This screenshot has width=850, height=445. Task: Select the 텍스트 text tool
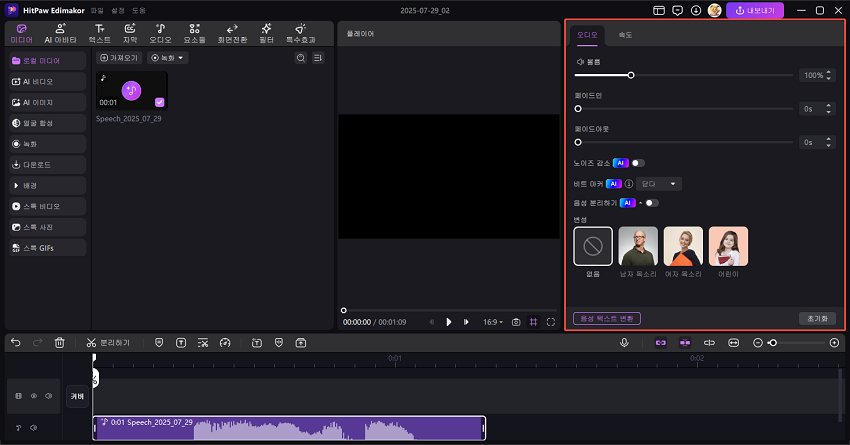click(x=100, y=34)
